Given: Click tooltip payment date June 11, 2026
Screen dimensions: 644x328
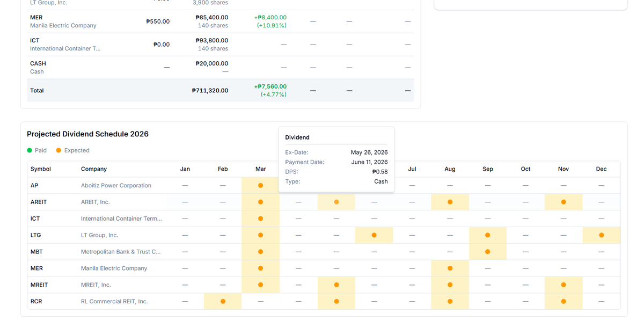Looking at the screenshot, I should [369, 162].
